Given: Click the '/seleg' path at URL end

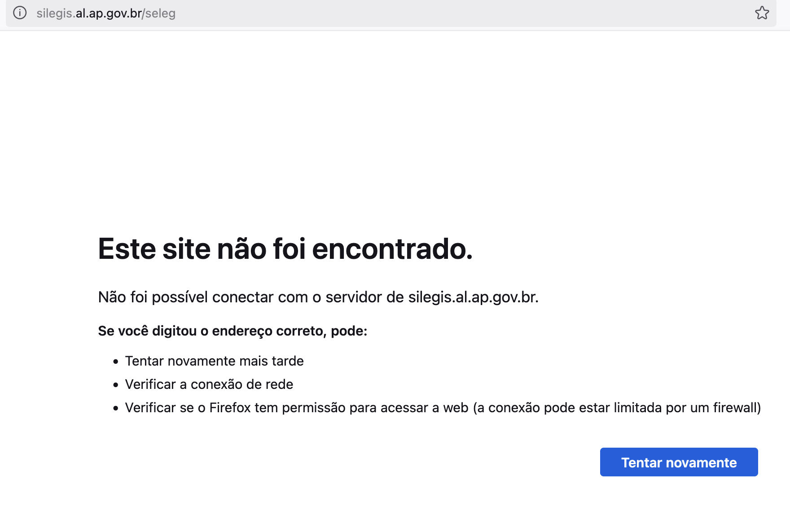Looking at the screenshot, I should 159,13.
